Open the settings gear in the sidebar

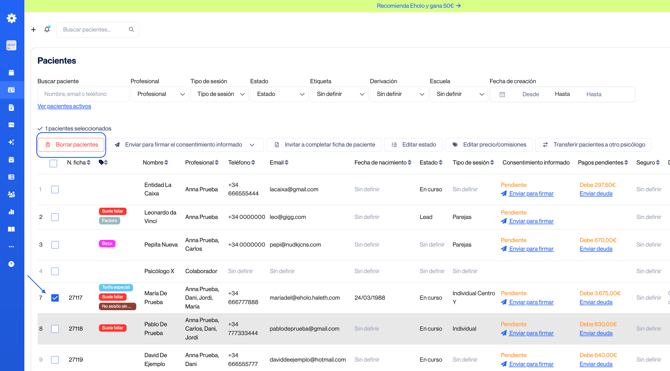(12, 18)
